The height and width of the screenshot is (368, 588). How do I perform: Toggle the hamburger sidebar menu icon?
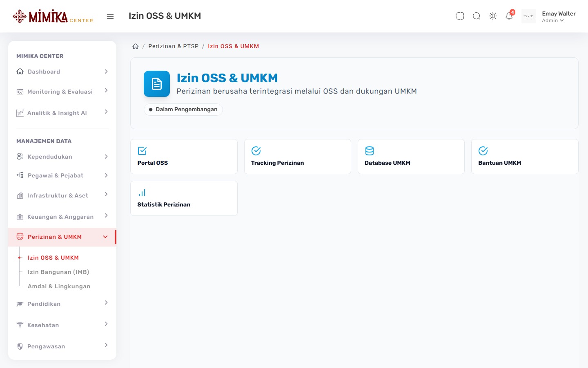110,16
